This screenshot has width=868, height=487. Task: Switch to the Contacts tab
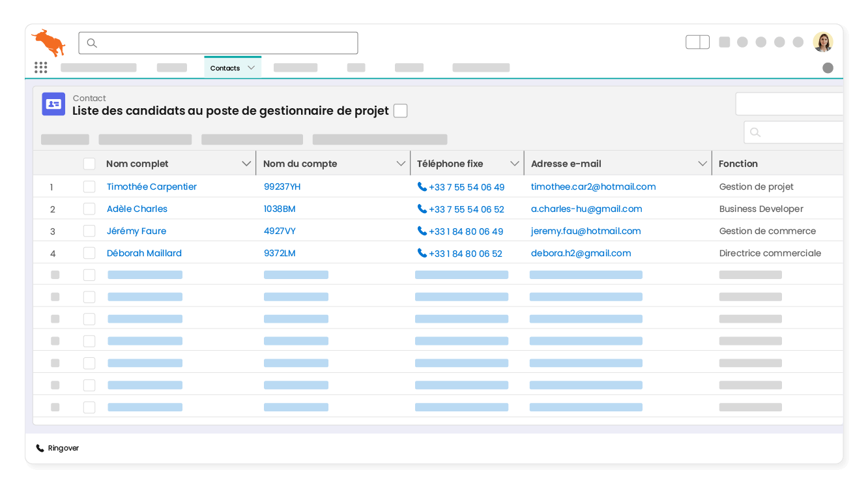pyautogui.click(x=225, y=67)
